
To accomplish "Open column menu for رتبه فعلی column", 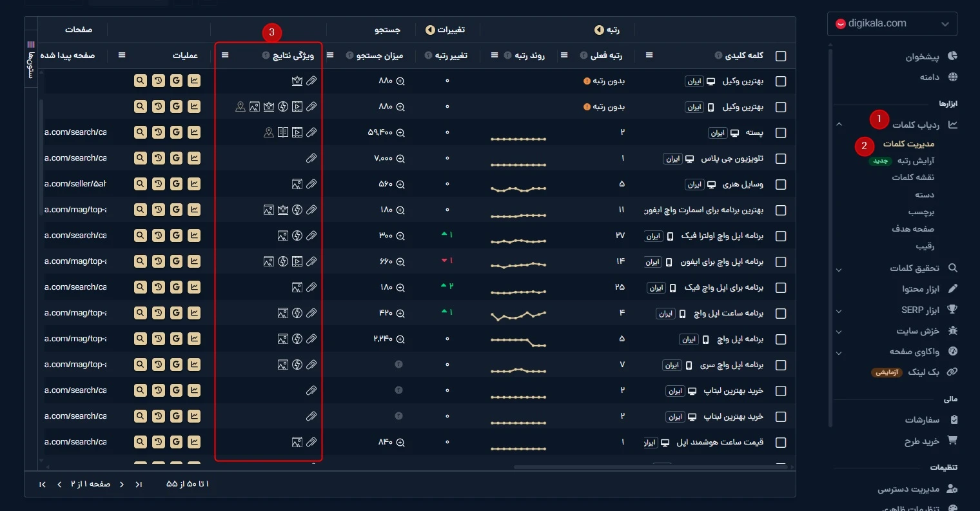I will click(564, 55).
